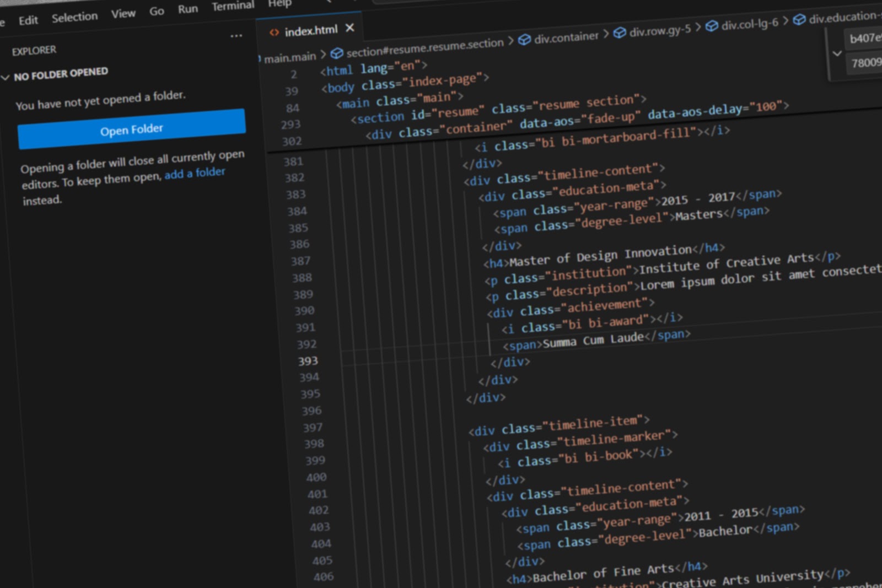
Task: Click symbol icon before div.col-lg-6 breadcrumb
Action: pyautogui.click(x=712, y=26)
